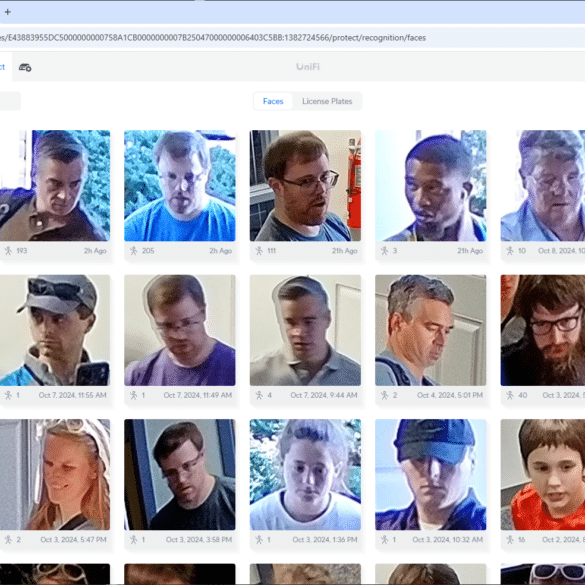Open a new browser tab with plus button

pyautogui.click(x=7, y=12)
